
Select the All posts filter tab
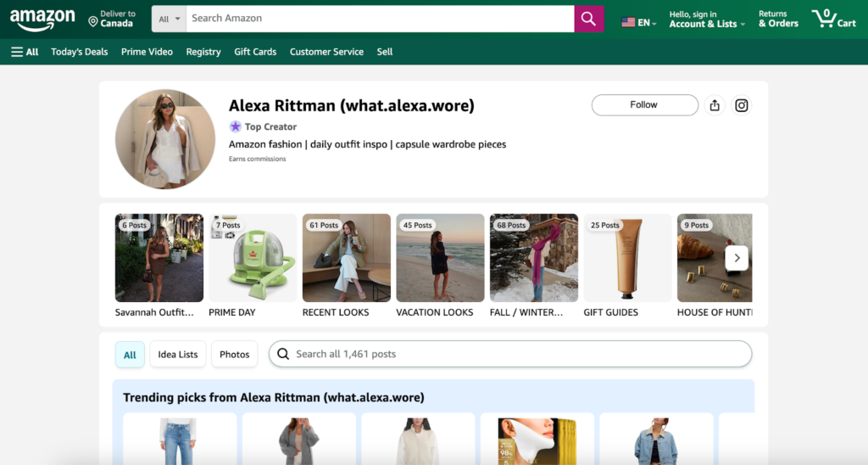(130, 355)
